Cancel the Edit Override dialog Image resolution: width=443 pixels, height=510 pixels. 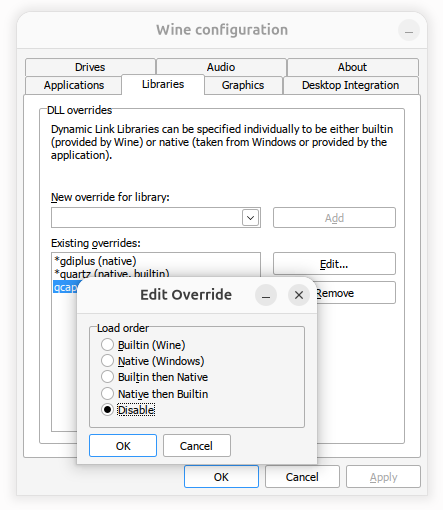[197, 446]
